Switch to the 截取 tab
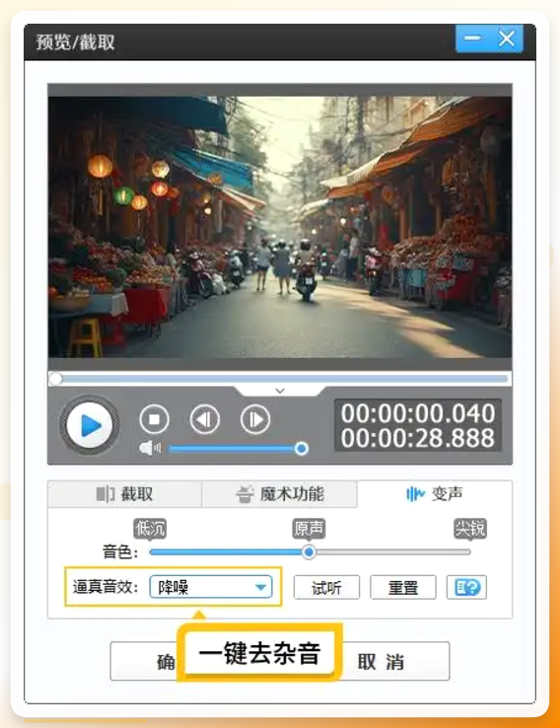This screenshot has height=728, width=560. point(125,494)
